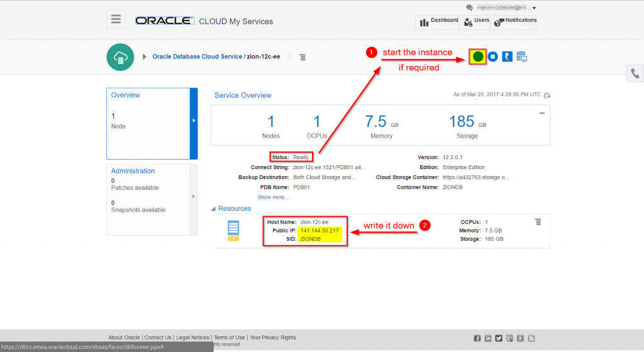644x352 pixels.
Task: Restart the instance using the blue arrow icon
Action: click(x=508, y=57)
